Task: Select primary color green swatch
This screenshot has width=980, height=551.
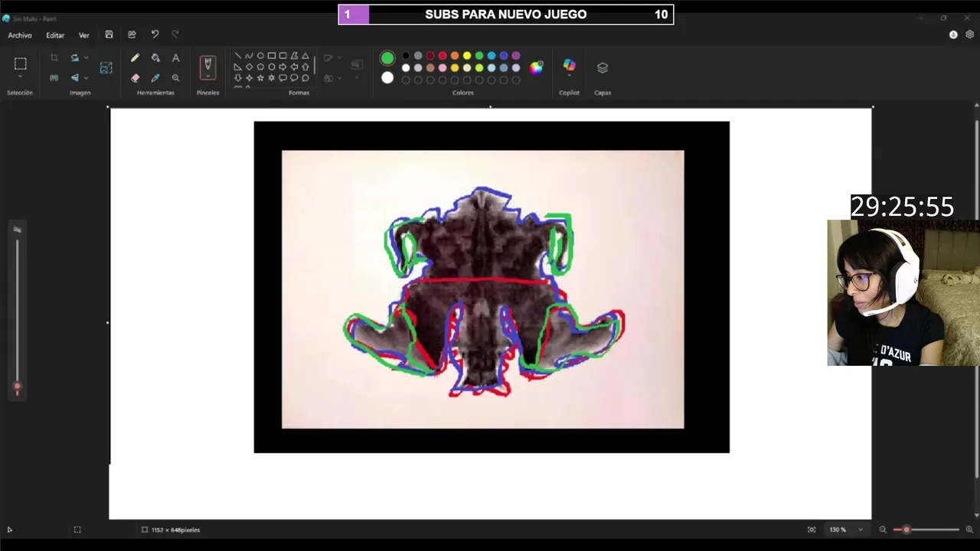Action: coord(387,58)
